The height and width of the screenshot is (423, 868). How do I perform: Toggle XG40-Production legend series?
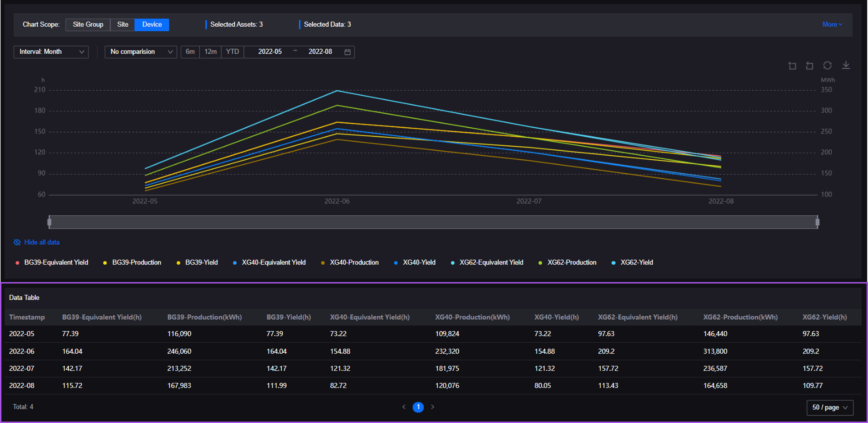click(x=354, y=263)
